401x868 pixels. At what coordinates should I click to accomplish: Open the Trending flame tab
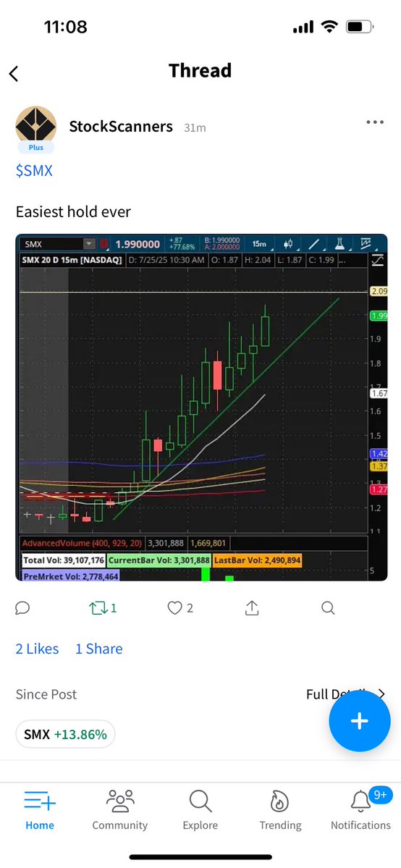[x=280, y=810]
